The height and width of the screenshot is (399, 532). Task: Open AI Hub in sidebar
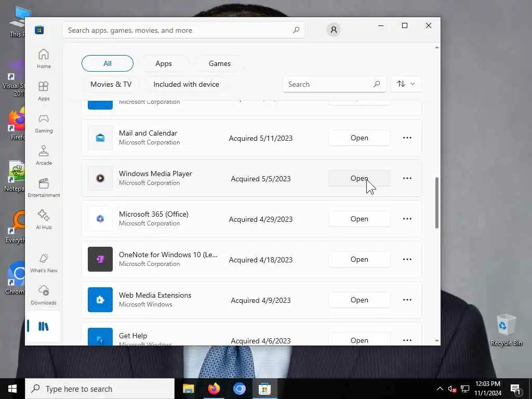(44, 220)
